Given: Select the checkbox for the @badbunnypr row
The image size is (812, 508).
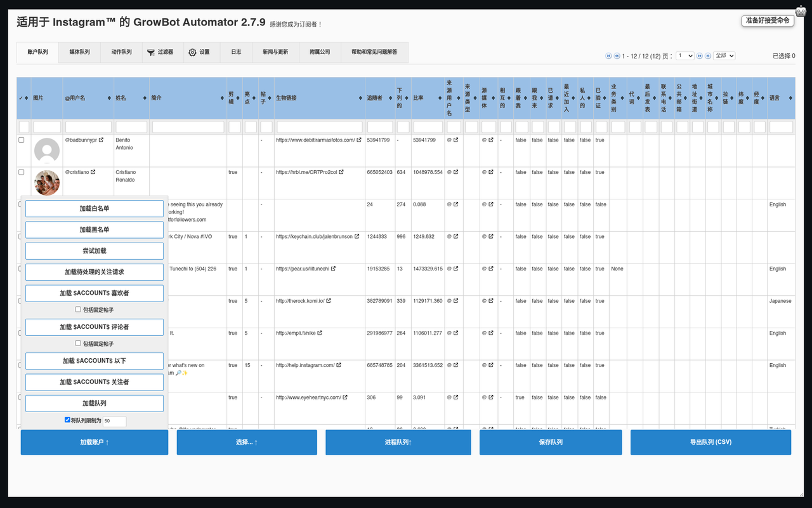Looking at the screenshot, I should click(x=22, y=140).
